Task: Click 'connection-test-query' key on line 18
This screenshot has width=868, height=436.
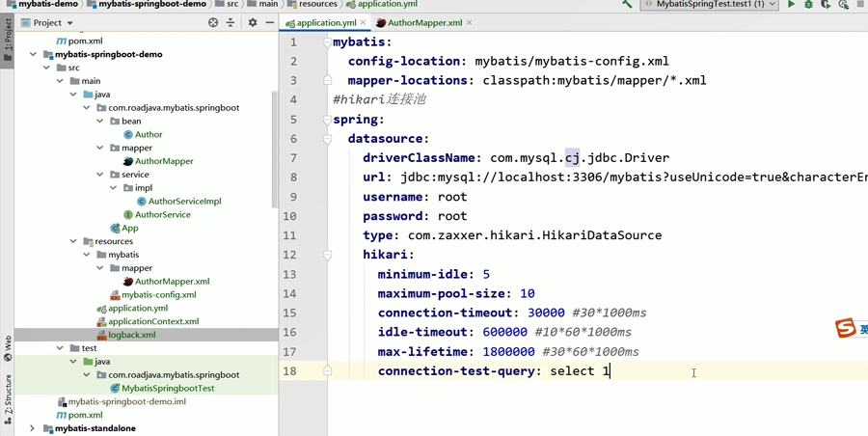Action: pyautogui.click(x=456, y=371)
